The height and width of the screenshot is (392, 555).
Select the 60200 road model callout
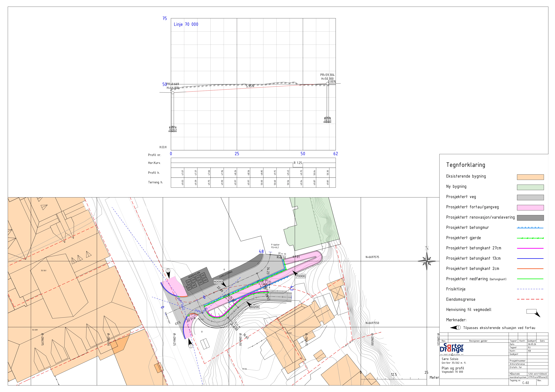[x=254, y=307]
